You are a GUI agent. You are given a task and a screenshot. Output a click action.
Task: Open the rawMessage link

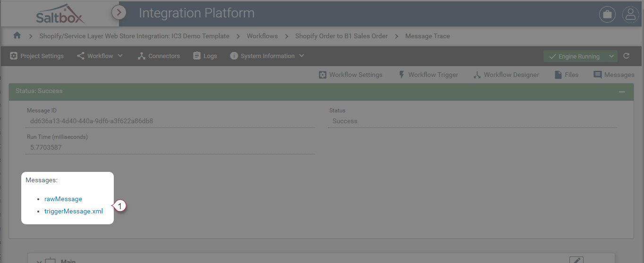tap(63, 199)
